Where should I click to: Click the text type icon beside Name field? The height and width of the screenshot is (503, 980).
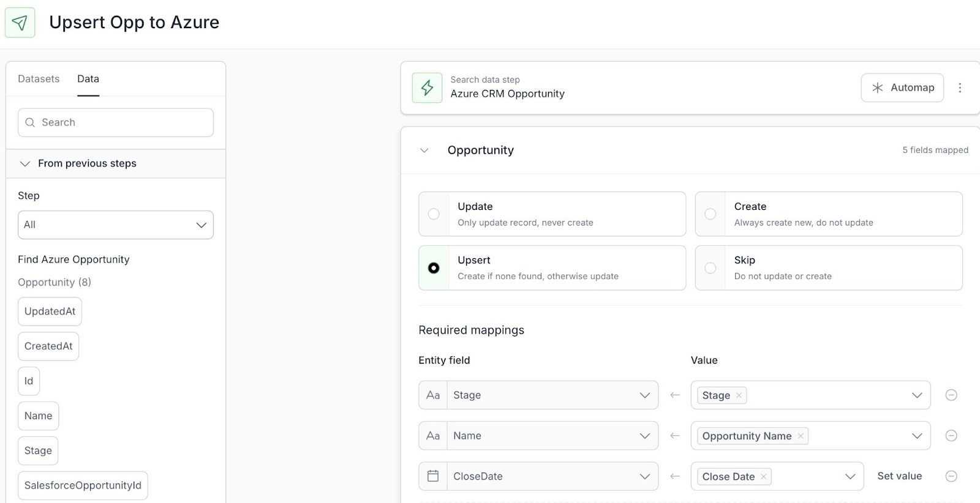[433, 436]
